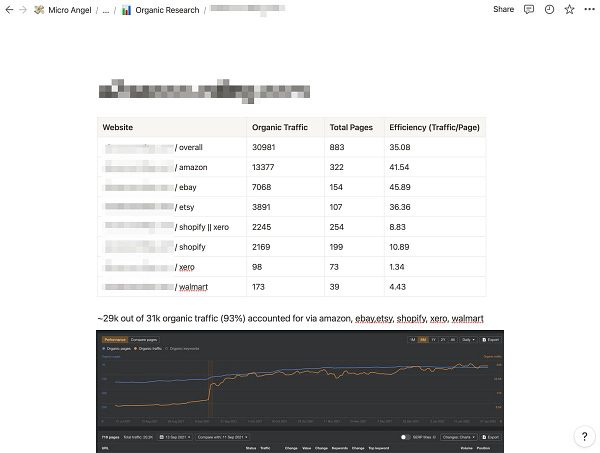
Task: Click the organic traffic value 13377
Action: click(263, 167)
